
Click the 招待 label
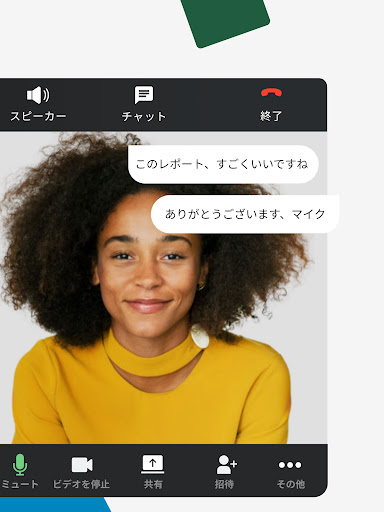[224, 484]
